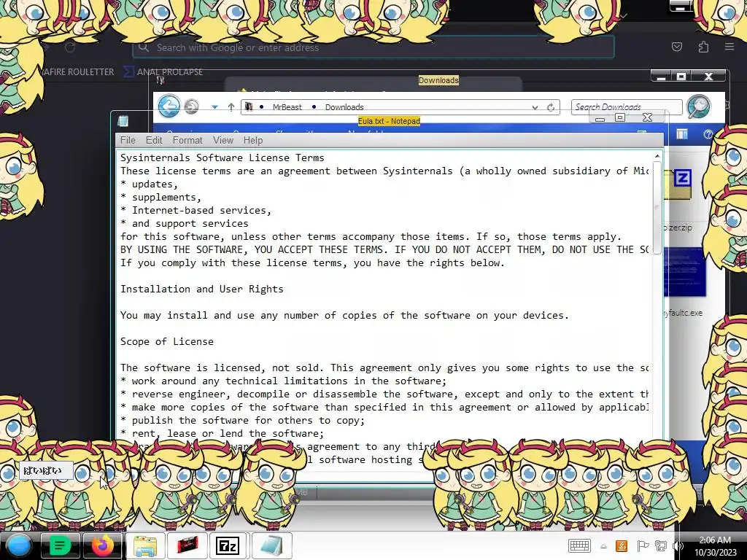Open the Format menu in Notepad
Viewport: 747px width, 560px height.
(187, 140)
